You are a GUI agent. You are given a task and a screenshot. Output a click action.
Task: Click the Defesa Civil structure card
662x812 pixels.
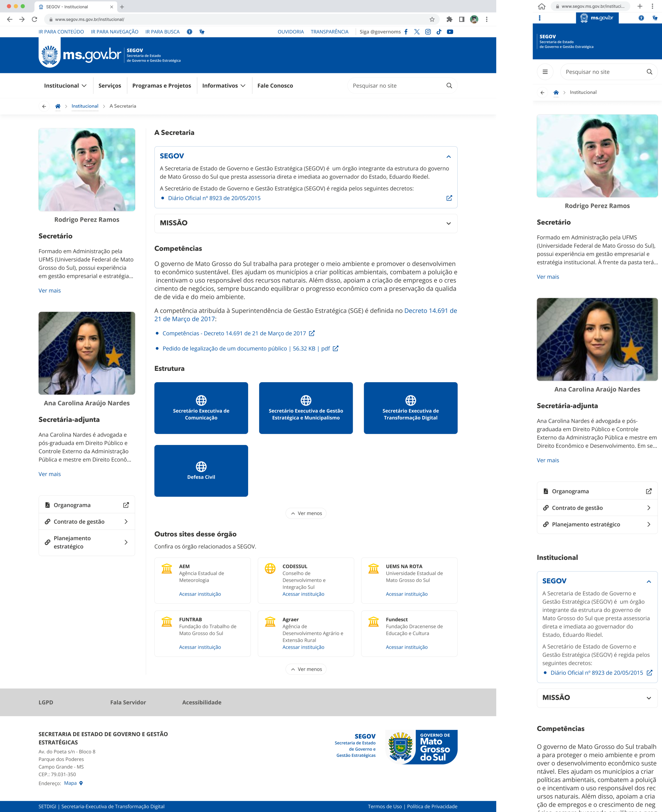click(201, 470)
